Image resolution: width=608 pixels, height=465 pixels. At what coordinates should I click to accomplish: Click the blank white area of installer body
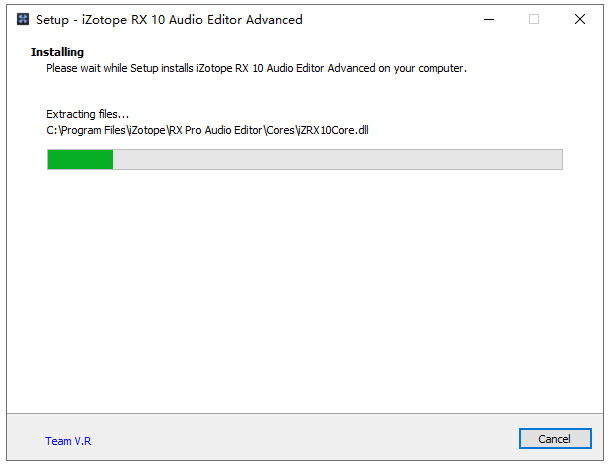(x=304, y=291)
